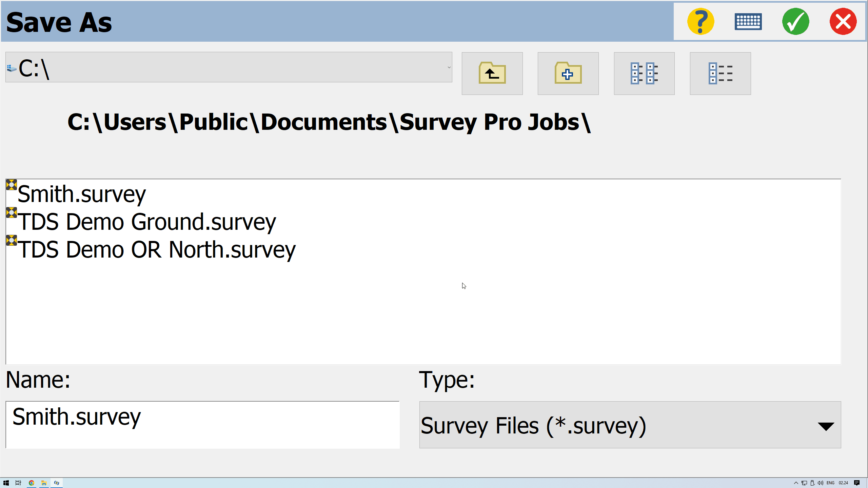868x488 pixels.
Task: Cancel the Save As dialog with red X
Action: point(843,22)
